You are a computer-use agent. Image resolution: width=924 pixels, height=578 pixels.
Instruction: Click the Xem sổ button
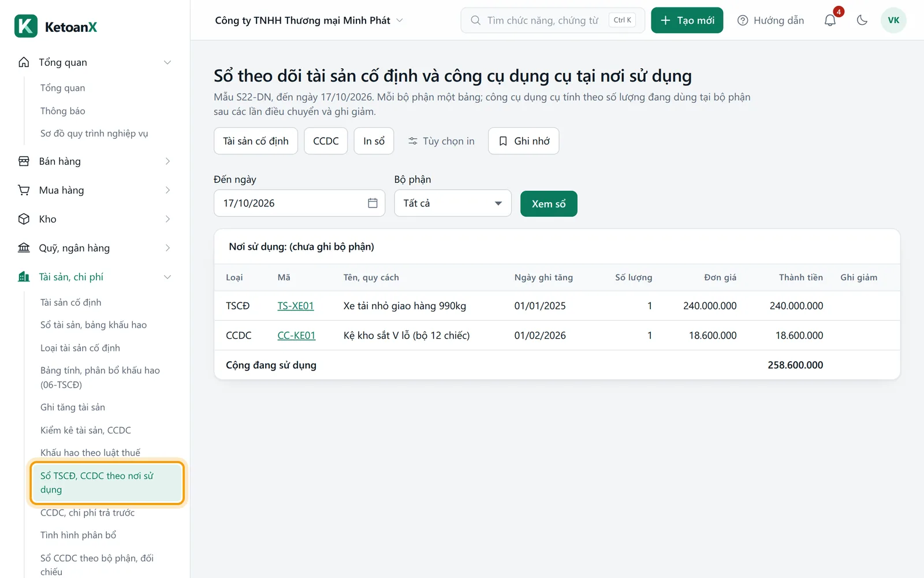pyautogui.click(x=549, y=203)
